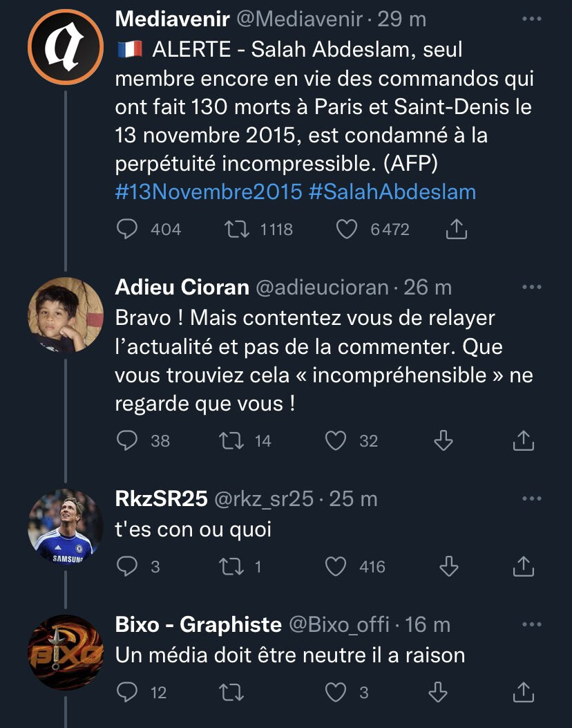The height and width of the screenshot is (728, 572).
Task: View the Bixo - Graphiste avatar
Action: [x=66, y=652]
